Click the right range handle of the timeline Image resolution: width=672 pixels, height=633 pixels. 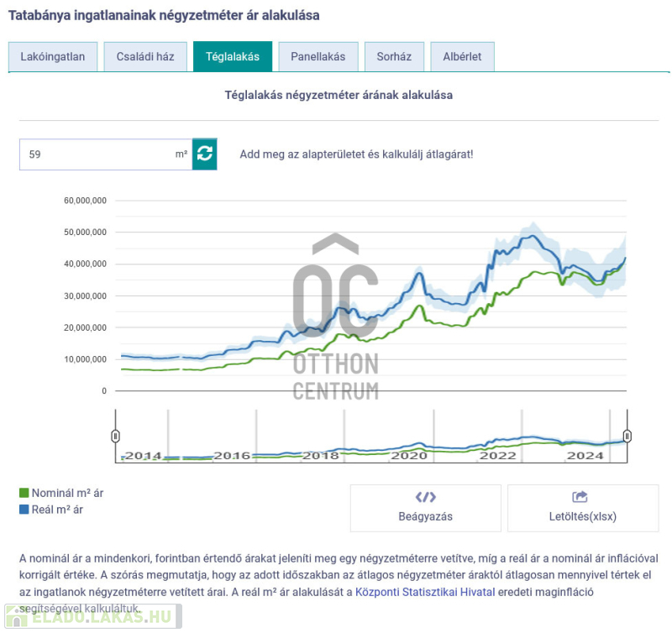[x=627, y=436]
